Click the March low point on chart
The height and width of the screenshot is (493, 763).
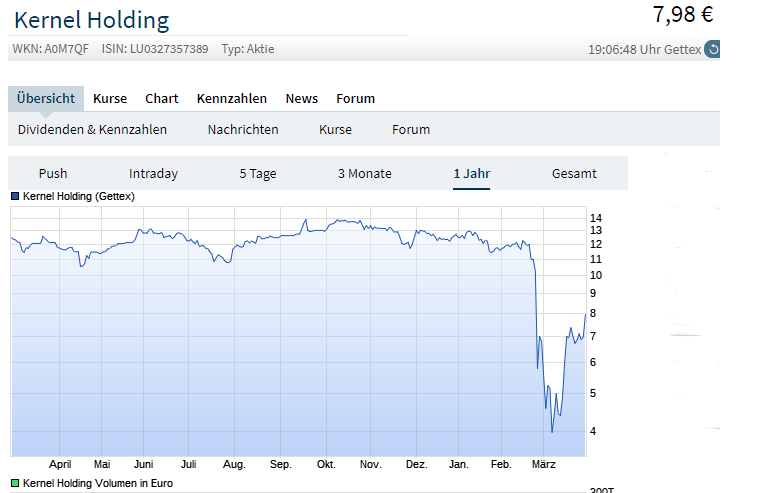click(x=552, y=432)
